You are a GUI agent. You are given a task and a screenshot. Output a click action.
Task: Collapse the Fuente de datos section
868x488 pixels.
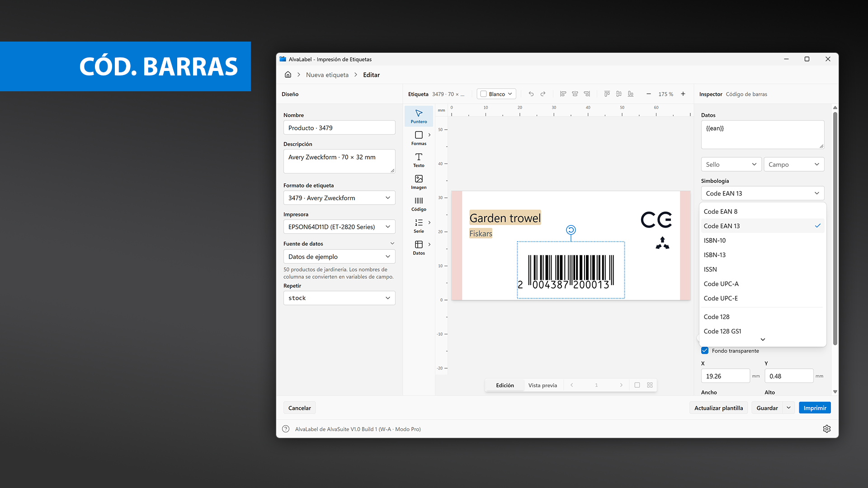[392, 244]
